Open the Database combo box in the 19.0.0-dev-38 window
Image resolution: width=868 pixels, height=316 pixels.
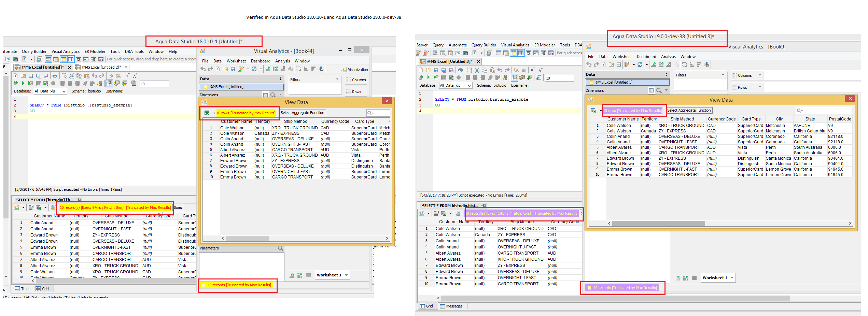tap(456, 85)
